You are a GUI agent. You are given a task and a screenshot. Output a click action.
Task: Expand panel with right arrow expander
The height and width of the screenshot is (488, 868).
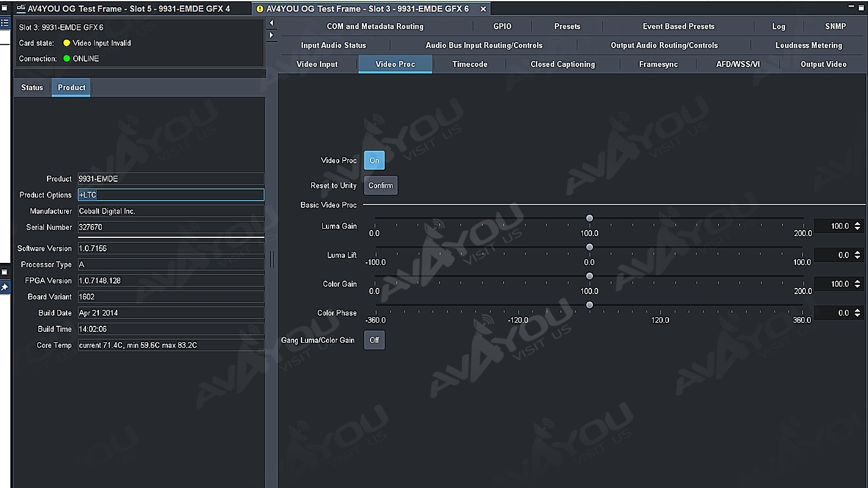pyautogui.click(x=272, y=35)
